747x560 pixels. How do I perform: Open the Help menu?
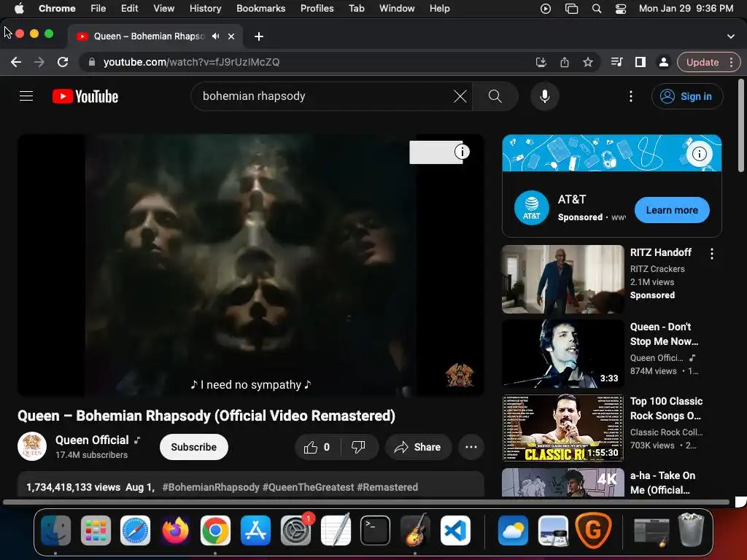(x=439, y=8)
